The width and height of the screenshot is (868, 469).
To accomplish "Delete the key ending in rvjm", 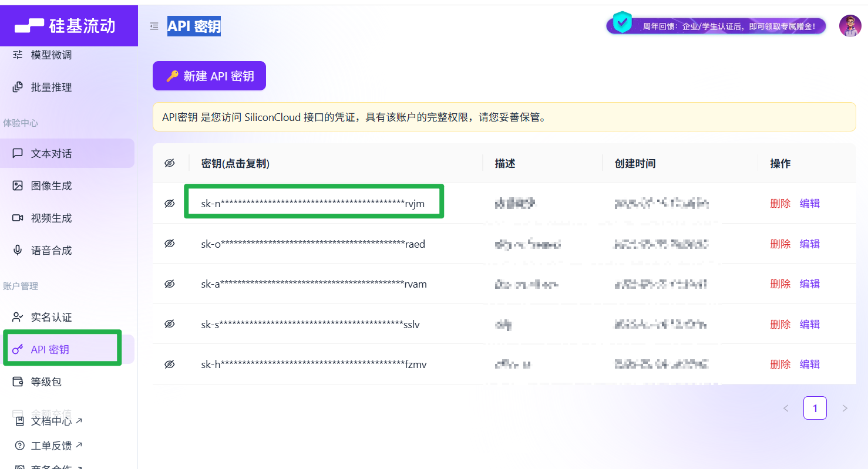I will [780, 203].
